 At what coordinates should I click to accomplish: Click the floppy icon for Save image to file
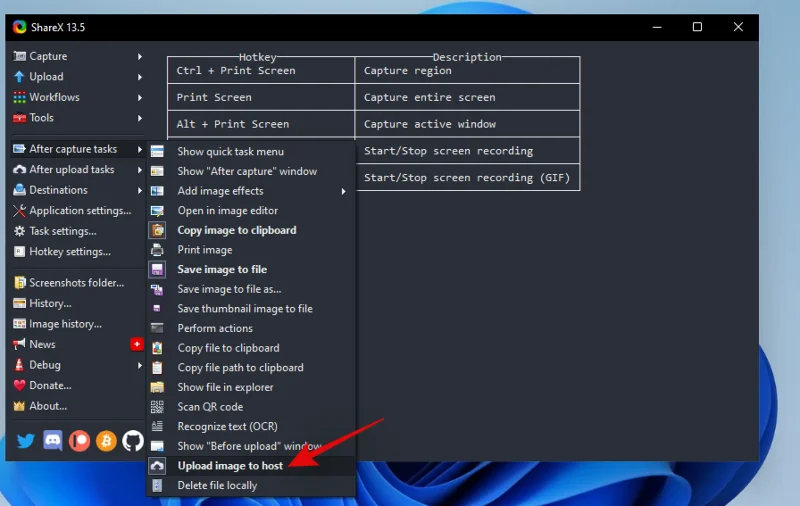point(157,269)
